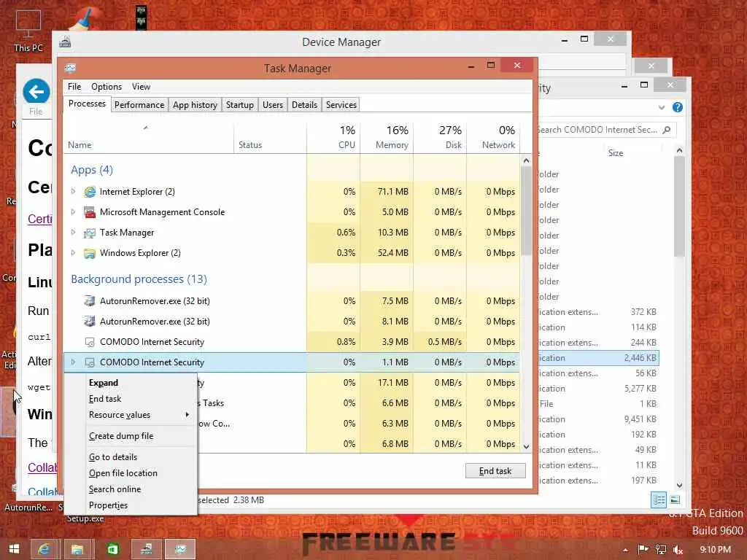Expand the Task Manager process row
Screen dimensions: 747x560
[x=73, y=233]
